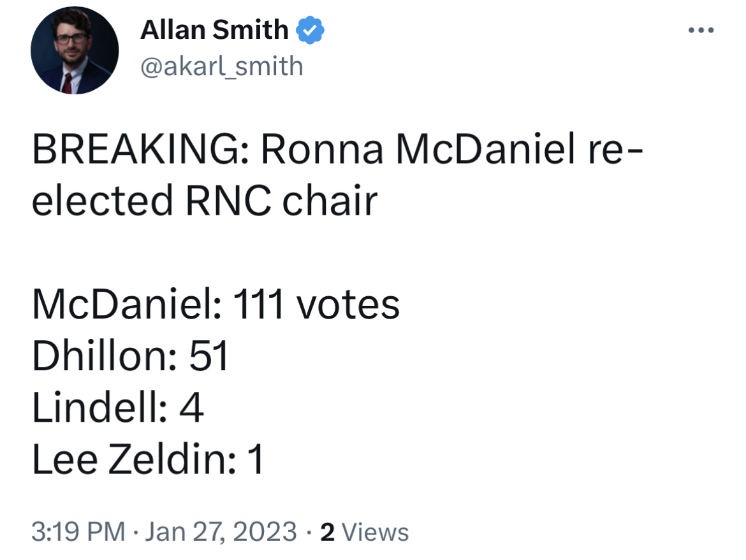Open Allan Smith's profile picture

75,50
